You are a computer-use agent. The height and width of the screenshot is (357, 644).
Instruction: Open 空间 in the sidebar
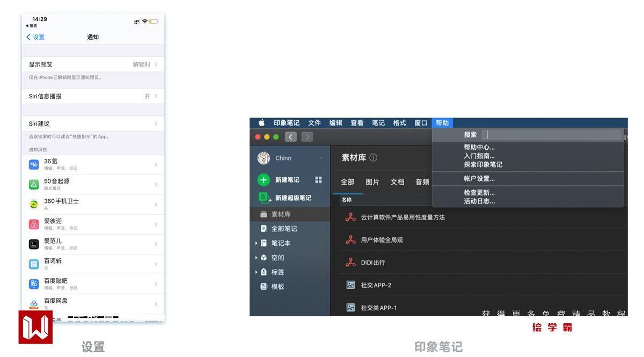(x=277, y=258)
